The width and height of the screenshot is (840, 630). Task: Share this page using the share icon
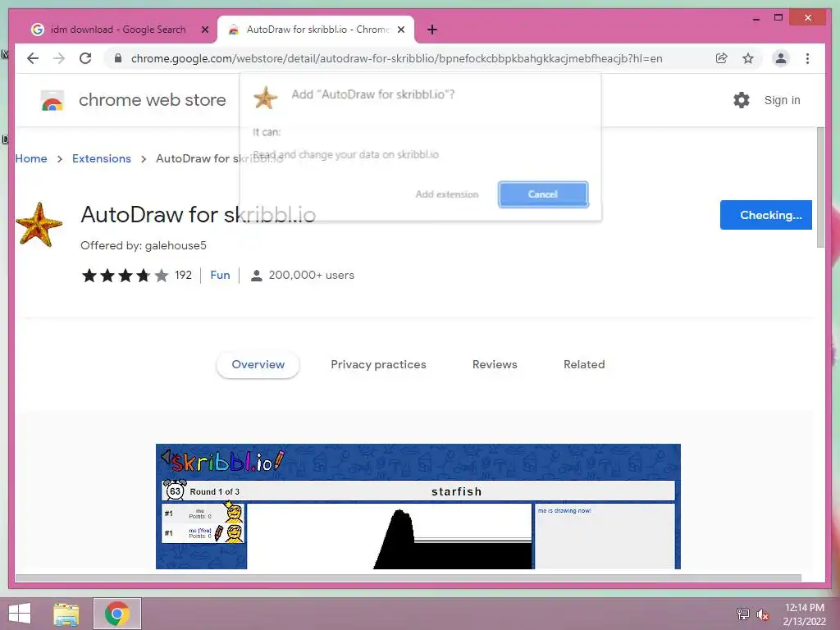click(x=722, y=58)
